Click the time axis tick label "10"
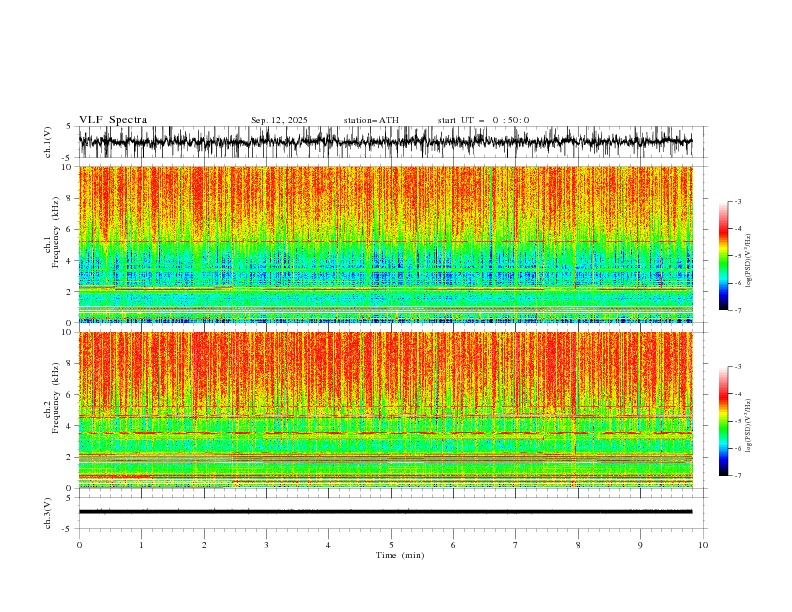792x612 pixels. 703,545
